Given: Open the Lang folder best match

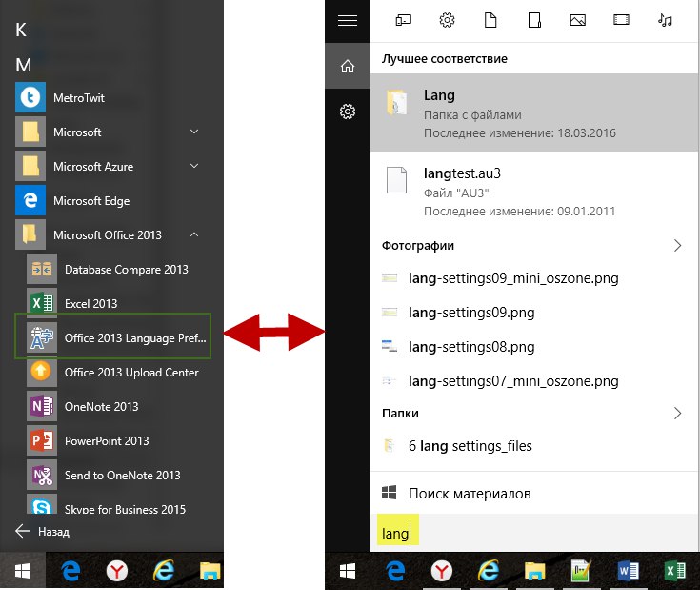Looking at the screenshot, I should coord(534,112).
